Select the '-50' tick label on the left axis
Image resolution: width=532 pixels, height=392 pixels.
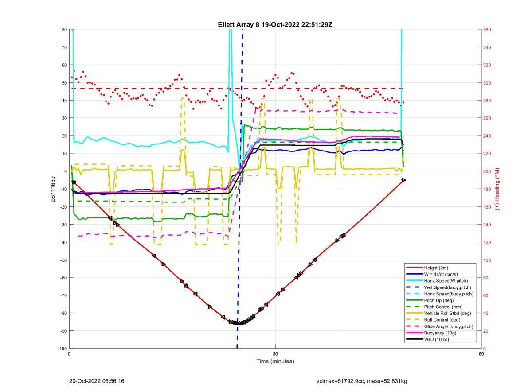[x=63, y=260]
